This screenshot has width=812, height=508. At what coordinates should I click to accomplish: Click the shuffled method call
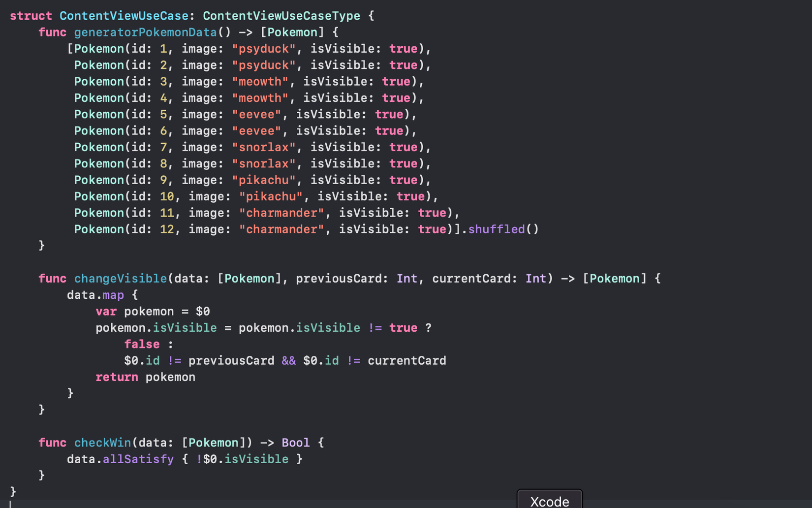(x=496, y=229)
